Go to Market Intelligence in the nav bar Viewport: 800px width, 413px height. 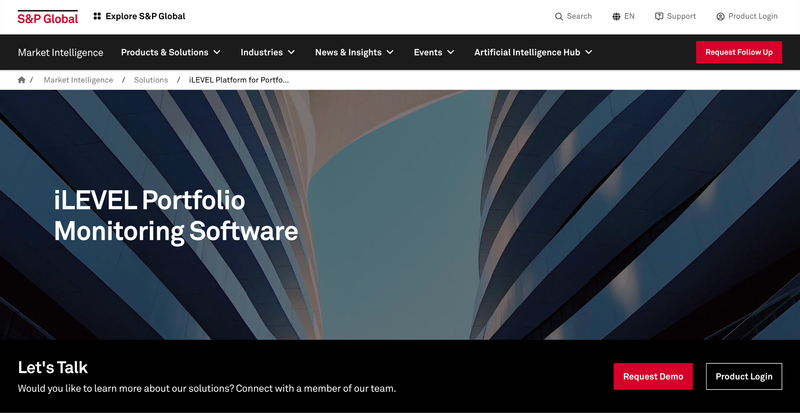pos(60,52)
